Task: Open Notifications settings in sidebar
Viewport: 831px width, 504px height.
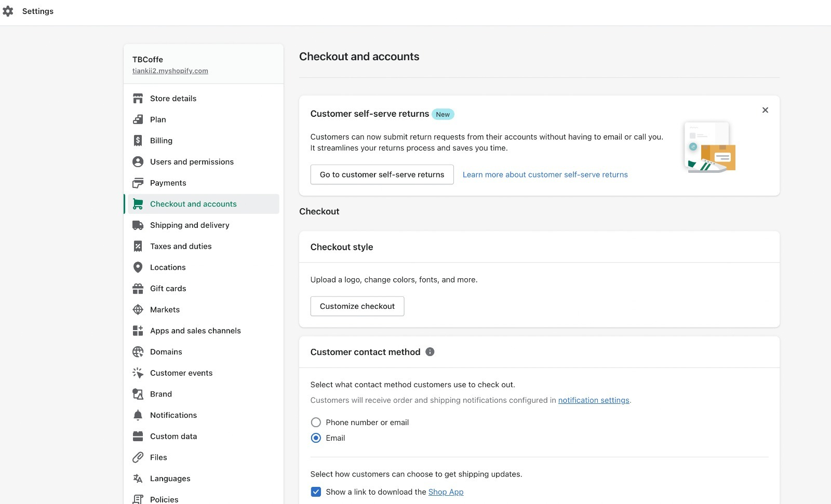Action: [173, 415]
